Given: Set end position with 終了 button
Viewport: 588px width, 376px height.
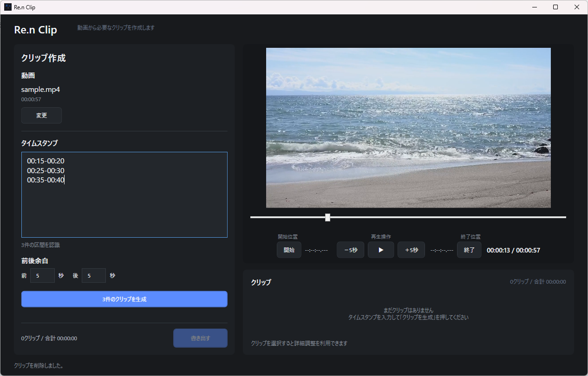Looking at the screenshot, I should click(x=469, y=250).
